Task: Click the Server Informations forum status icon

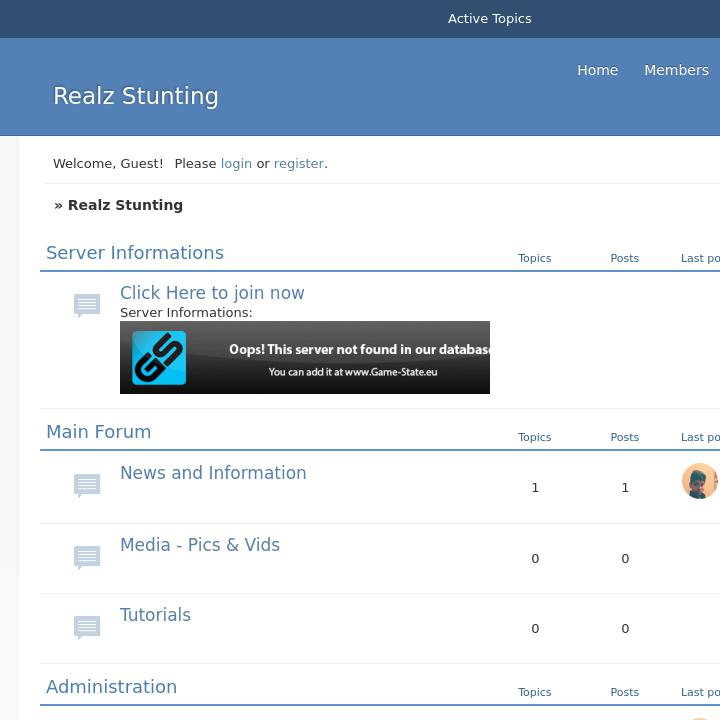Action: tap(87, 305)
